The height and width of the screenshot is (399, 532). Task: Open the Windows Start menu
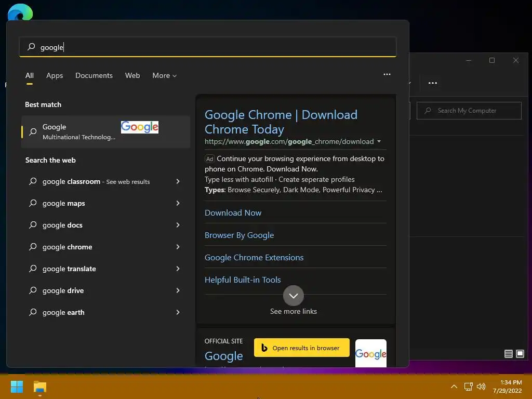tap(17, 387)
